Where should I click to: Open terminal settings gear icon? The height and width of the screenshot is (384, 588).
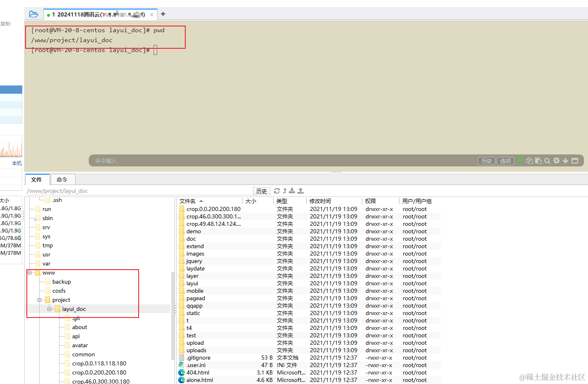tap(556, 161)
